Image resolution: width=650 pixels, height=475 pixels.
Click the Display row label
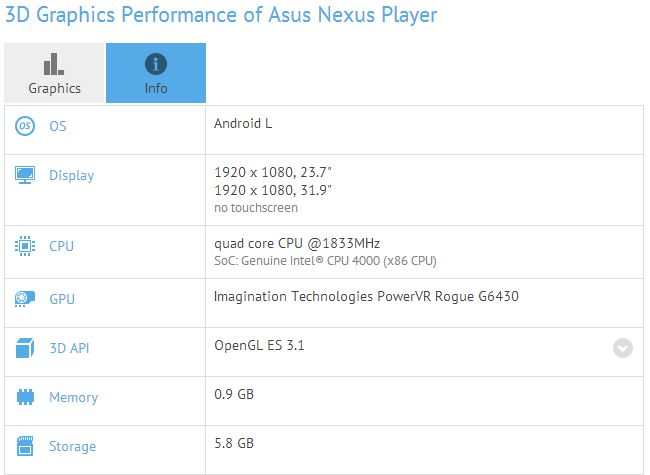[x=71, y=175]
